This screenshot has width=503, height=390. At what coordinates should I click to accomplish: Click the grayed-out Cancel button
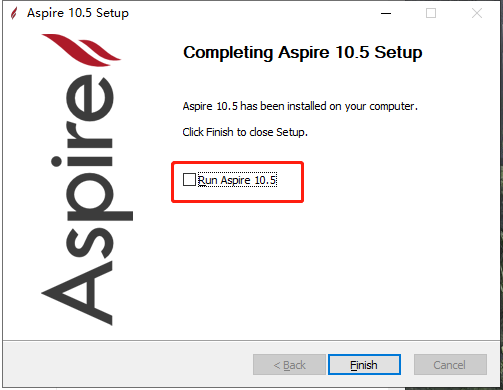click(450, 365)
